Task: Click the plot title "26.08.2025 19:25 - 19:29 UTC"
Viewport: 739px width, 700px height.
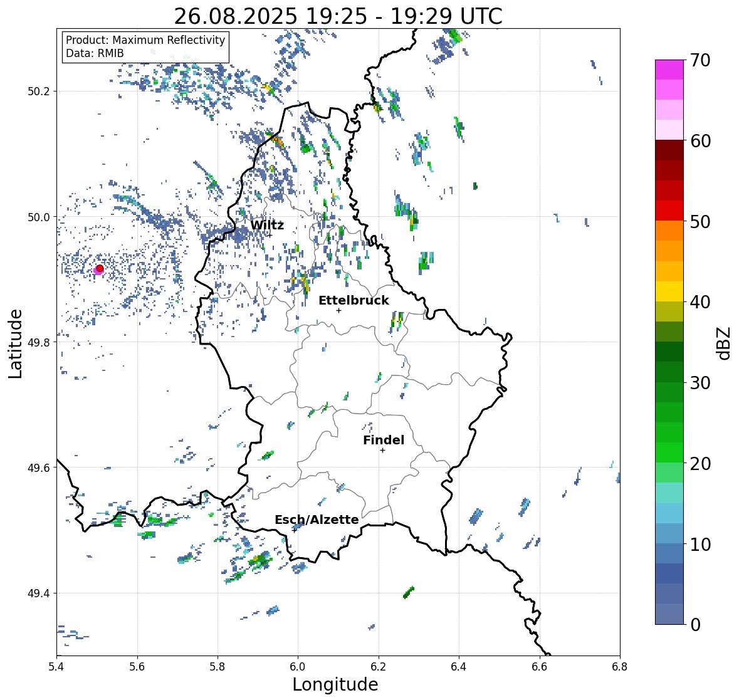Action: (338, 16)
